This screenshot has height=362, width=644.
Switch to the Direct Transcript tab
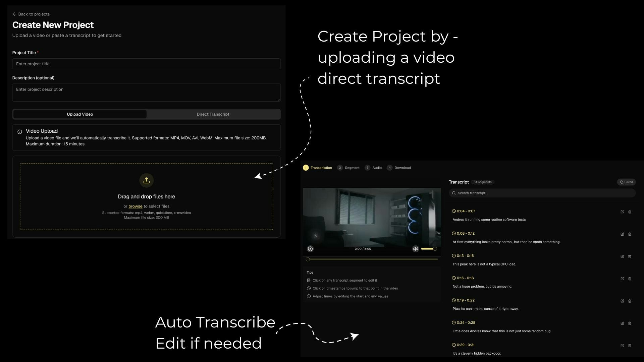[x=213, y=114]
